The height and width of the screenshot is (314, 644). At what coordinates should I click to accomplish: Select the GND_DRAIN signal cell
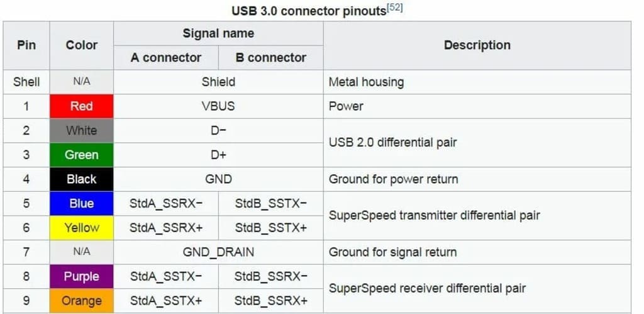[x=218, y=252]
